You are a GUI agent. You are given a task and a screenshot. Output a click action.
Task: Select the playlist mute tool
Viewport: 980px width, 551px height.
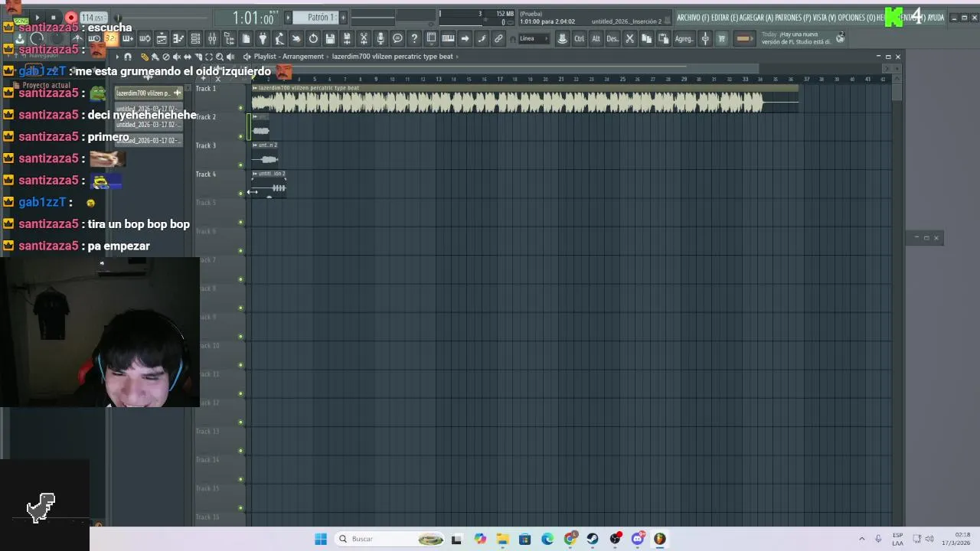point(176,57)
